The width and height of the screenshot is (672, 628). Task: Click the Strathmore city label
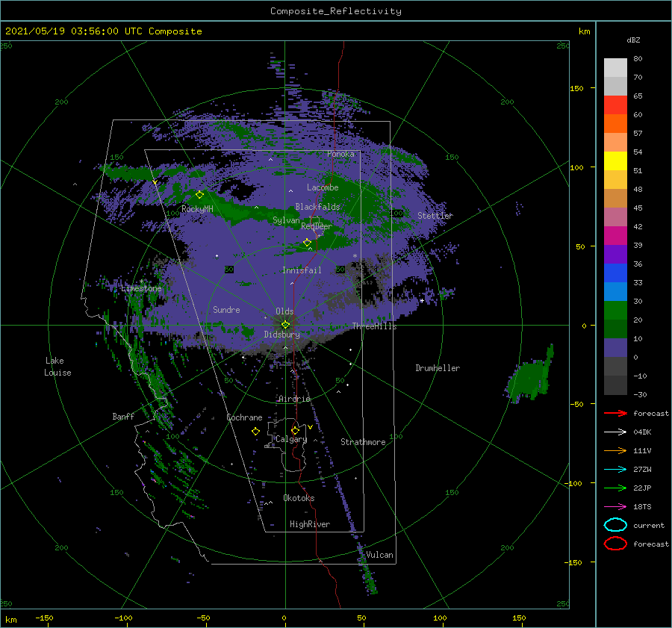point(363,442)
